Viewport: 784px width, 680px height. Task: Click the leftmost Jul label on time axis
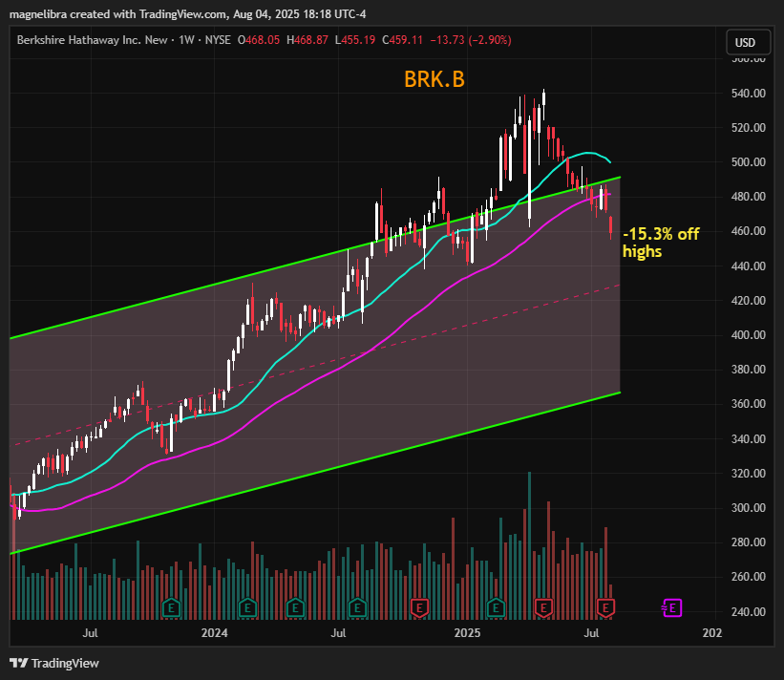point(90,633)
